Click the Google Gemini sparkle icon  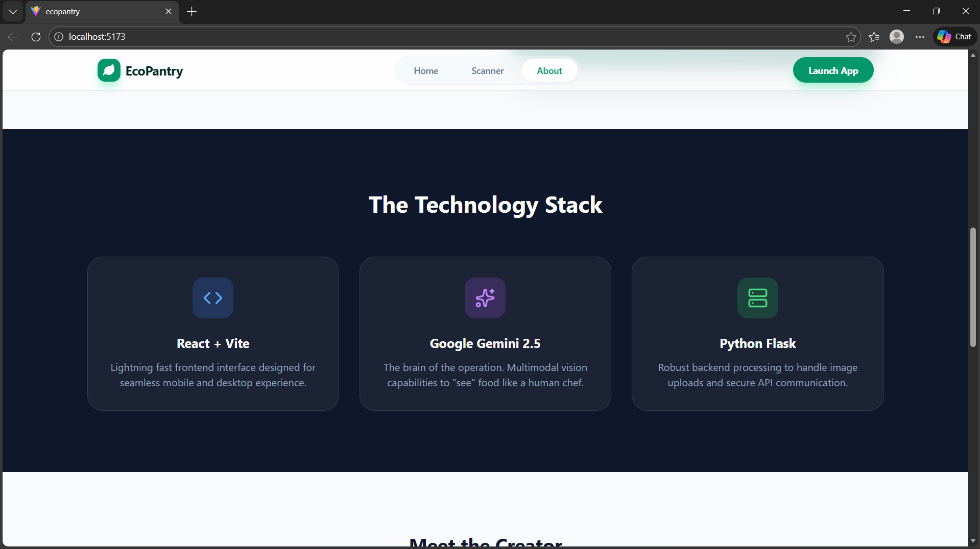point(485,298)
